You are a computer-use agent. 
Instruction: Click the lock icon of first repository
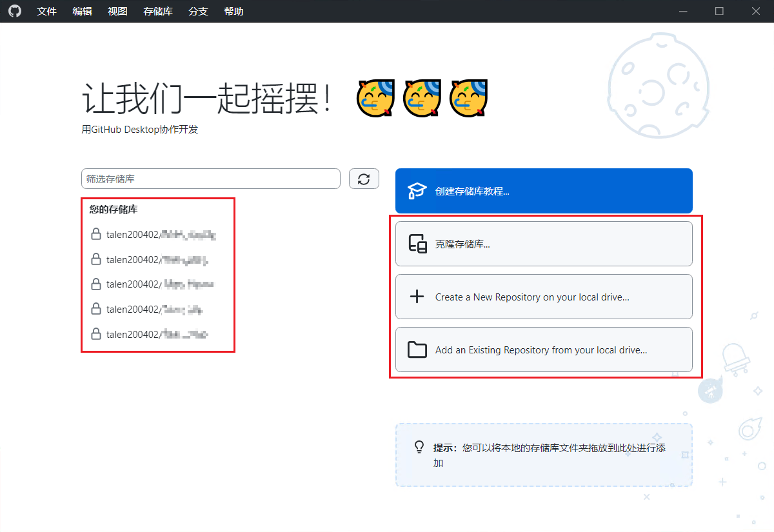[x=96, y=234]
